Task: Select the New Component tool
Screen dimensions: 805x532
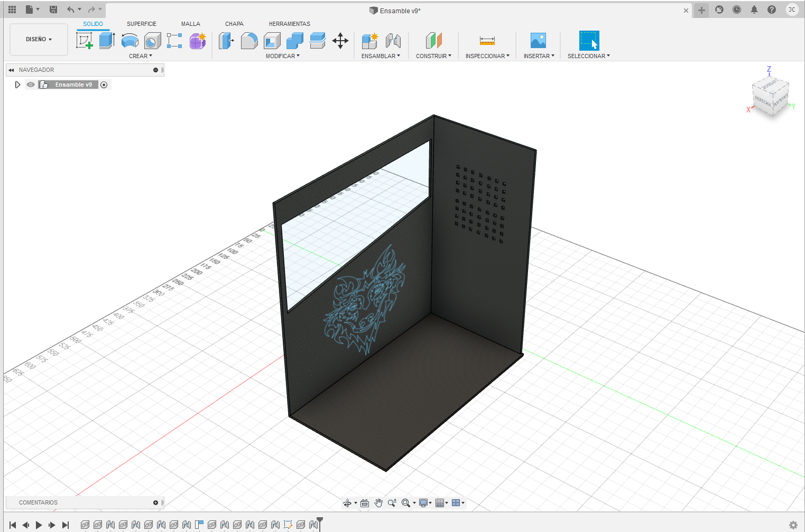Action: [x=370, y=41]
